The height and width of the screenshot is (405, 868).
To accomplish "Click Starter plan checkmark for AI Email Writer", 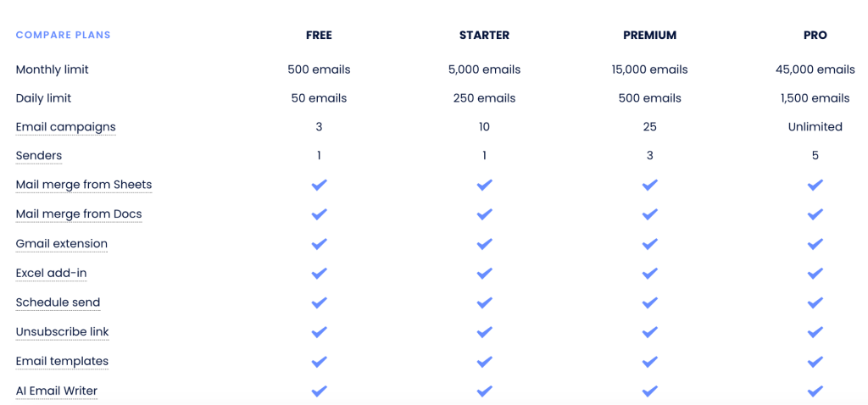I will (484, 391).
